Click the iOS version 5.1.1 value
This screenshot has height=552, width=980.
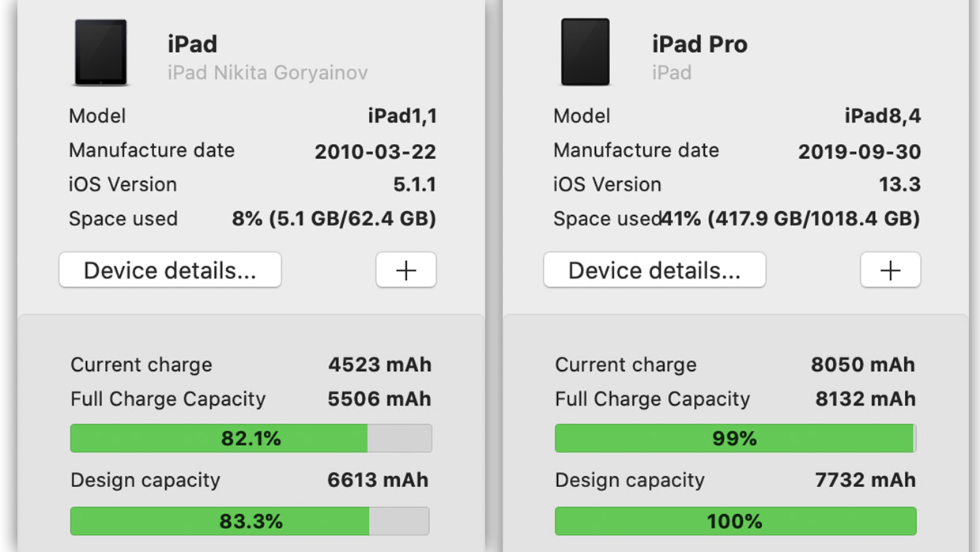pyautogui.click(x=414, y=185)
